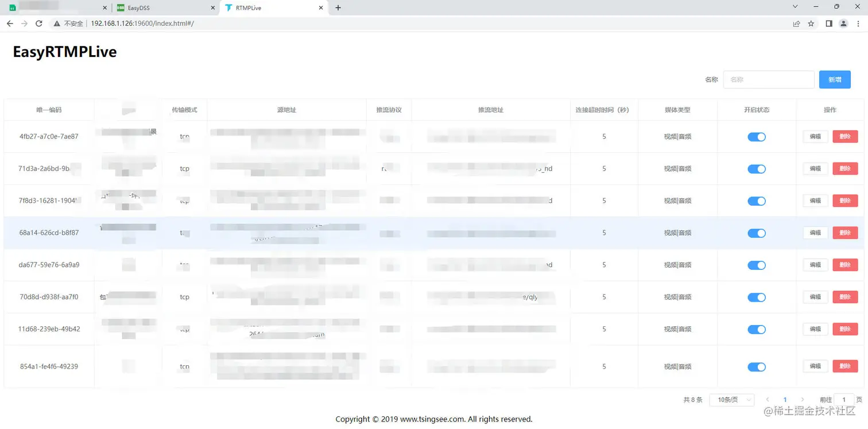Open a new browser tab
The width and height of the screenshot is (868, 429).
pos(338,7)
